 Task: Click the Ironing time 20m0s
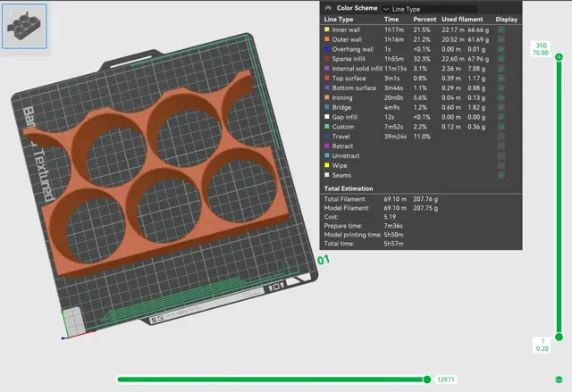click(x=393, y=97)
